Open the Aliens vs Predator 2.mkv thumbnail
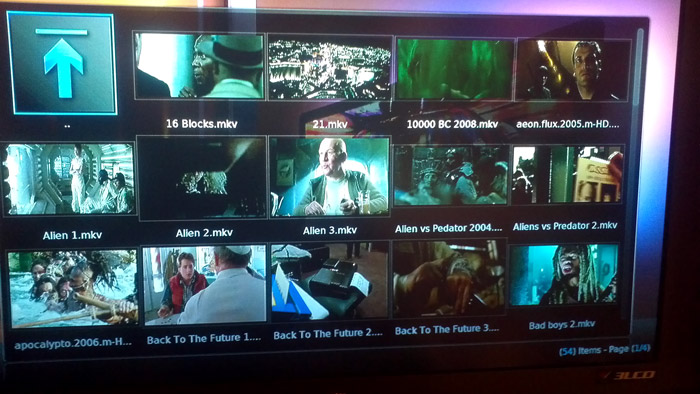Screen dimensions: 700x394 click(567, 174)
